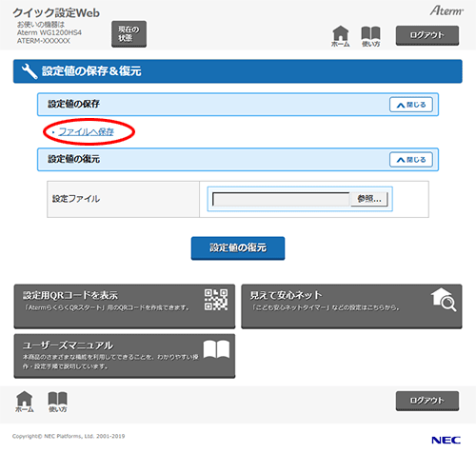Open the 設定用QRコードを表示 tile

point(125,306)
